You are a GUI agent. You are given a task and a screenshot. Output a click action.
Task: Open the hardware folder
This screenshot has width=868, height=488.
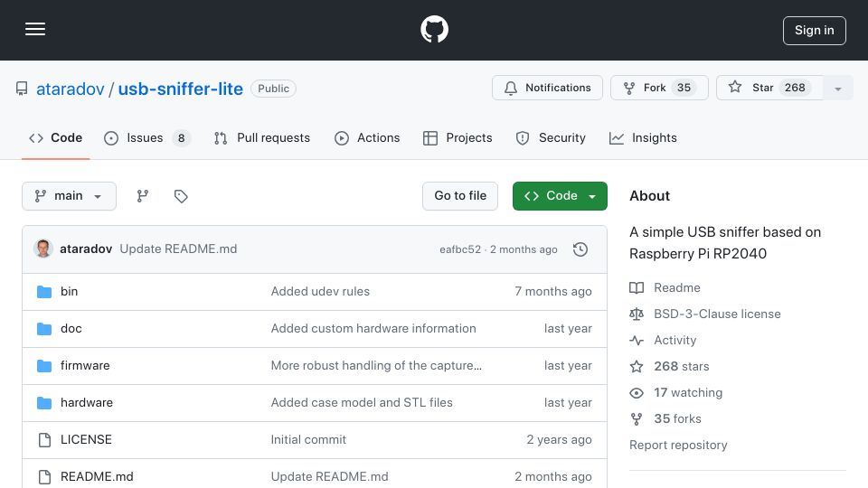tap(87, 403)
